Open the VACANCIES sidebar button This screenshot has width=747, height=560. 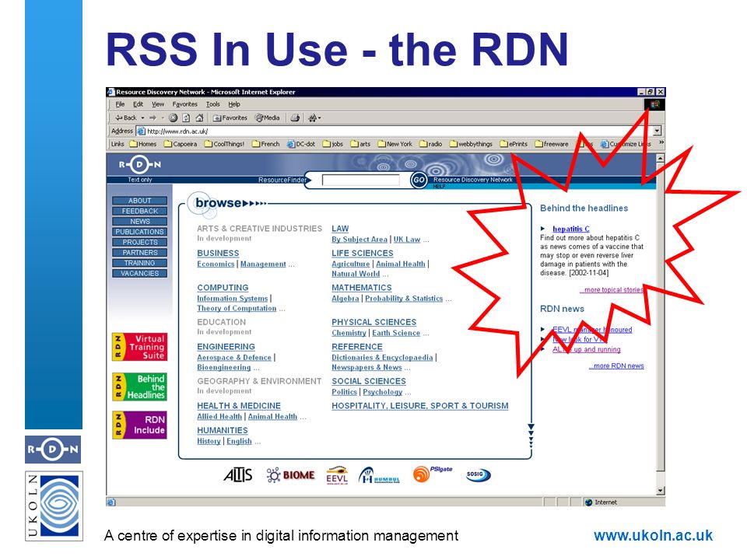click(139, 273)
